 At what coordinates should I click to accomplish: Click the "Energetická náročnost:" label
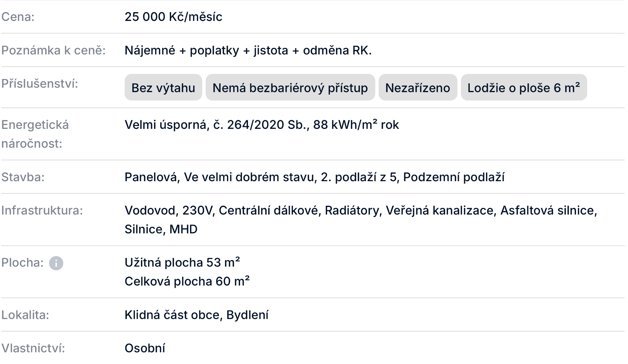tap(35, 134)
